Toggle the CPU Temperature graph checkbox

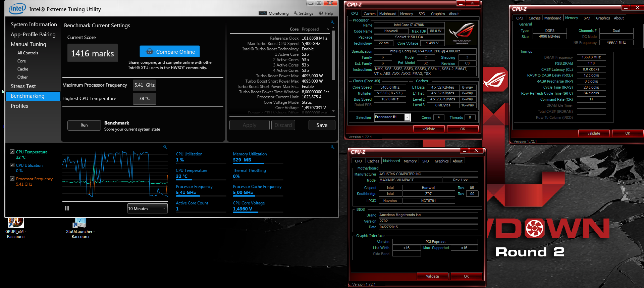(12, 152)
